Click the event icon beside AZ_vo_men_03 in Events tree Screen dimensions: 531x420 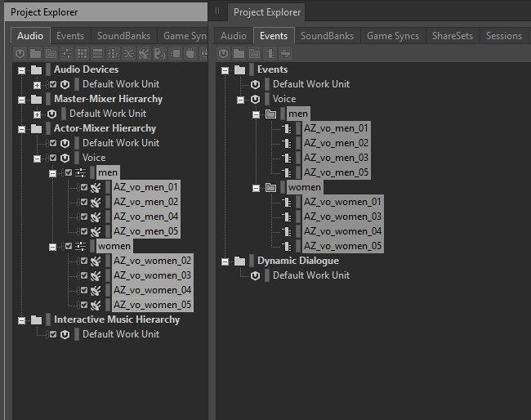click(x=288, y=158)
